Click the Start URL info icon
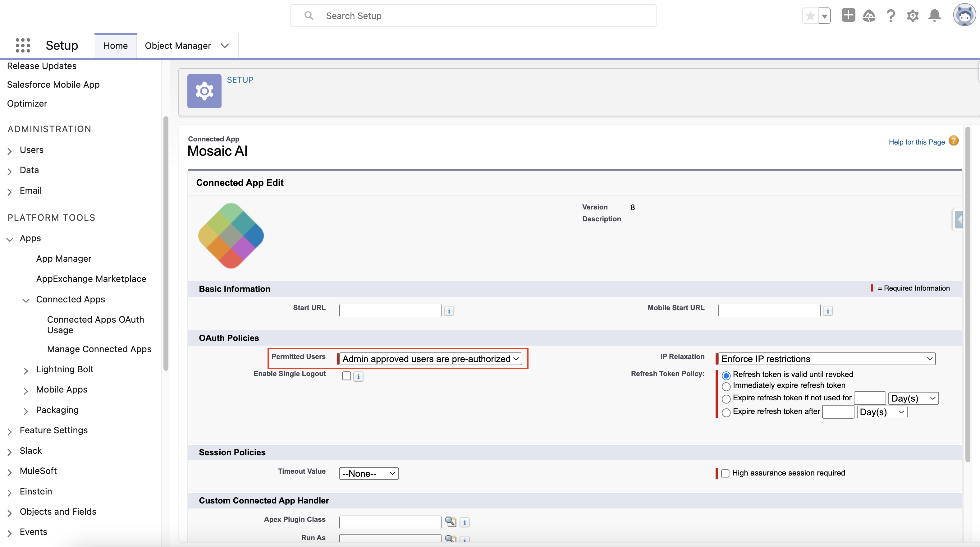The width and height of the screenshot is (980, 547). (449, 311)
